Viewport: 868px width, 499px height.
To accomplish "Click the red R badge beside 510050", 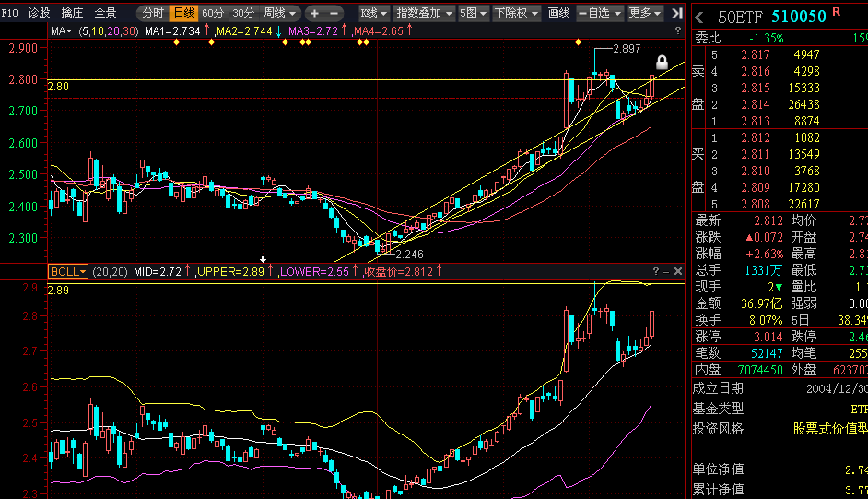I will pos(836,12).
